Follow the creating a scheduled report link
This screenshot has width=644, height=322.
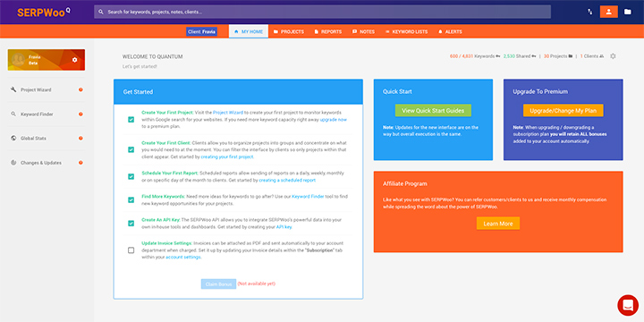287,181
